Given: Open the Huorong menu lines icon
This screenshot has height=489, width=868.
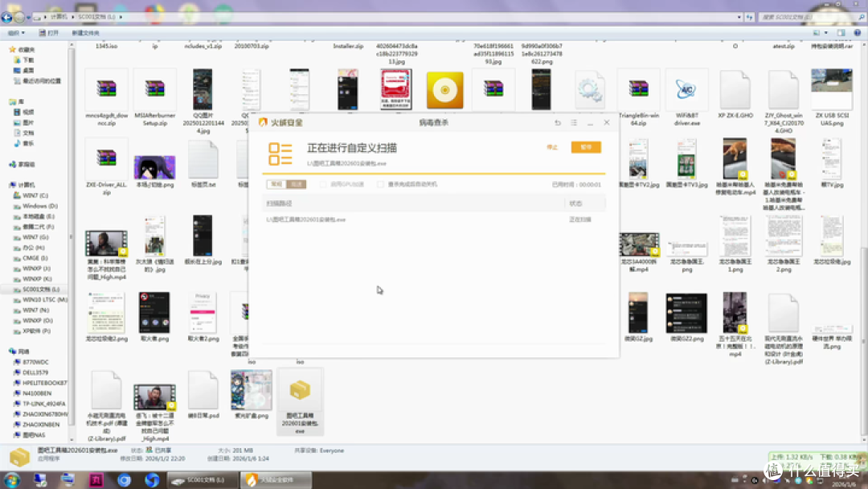Looking at the screenshot, I should tap(574, 122).
